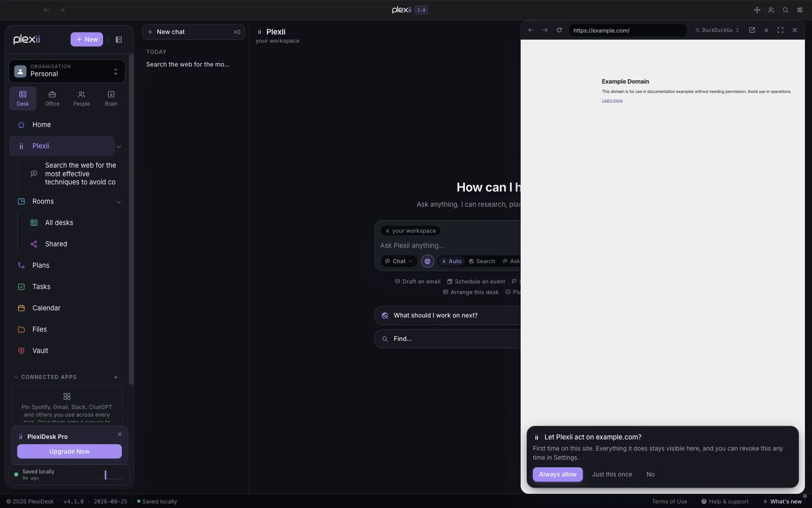Open Files in the sidebar

coord(67,330)
